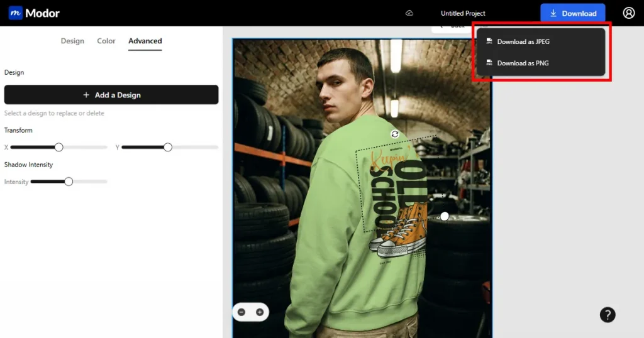Click the Shadow Intensity slider handle
Viewport: 644px width, 338px height.
69,182
